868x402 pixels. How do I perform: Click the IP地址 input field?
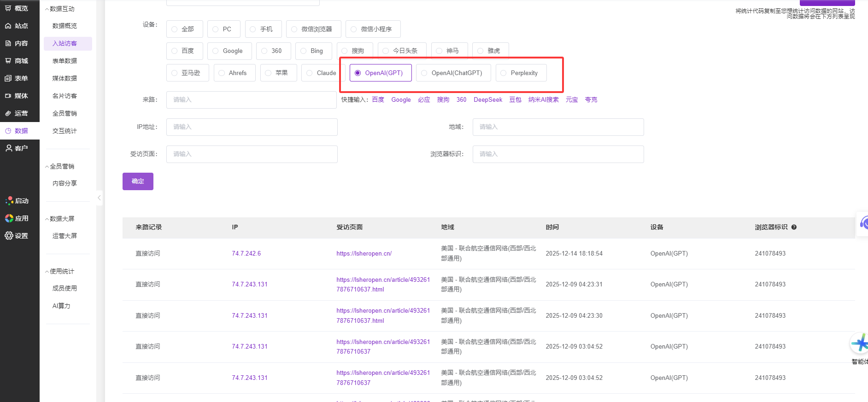[252, 127]
